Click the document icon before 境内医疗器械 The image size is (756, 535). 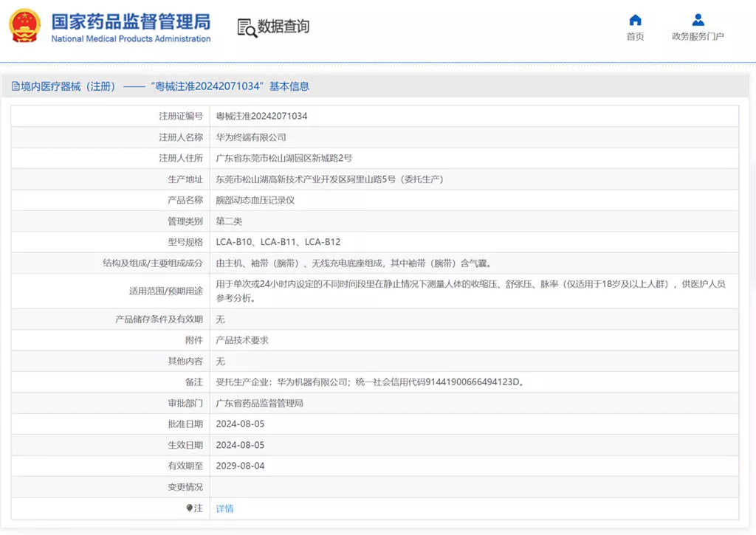pyautogui.click(x=16, y=86)
